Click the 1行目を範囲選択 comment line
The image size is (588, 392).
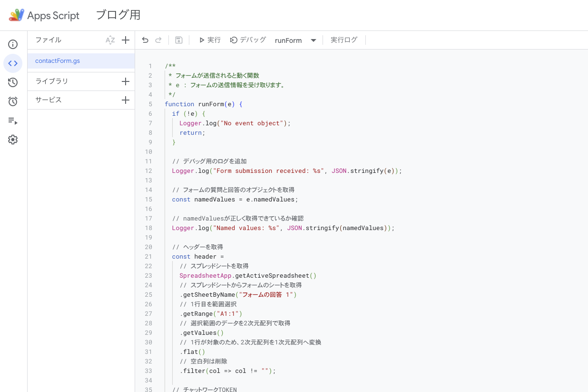[208, 304]
